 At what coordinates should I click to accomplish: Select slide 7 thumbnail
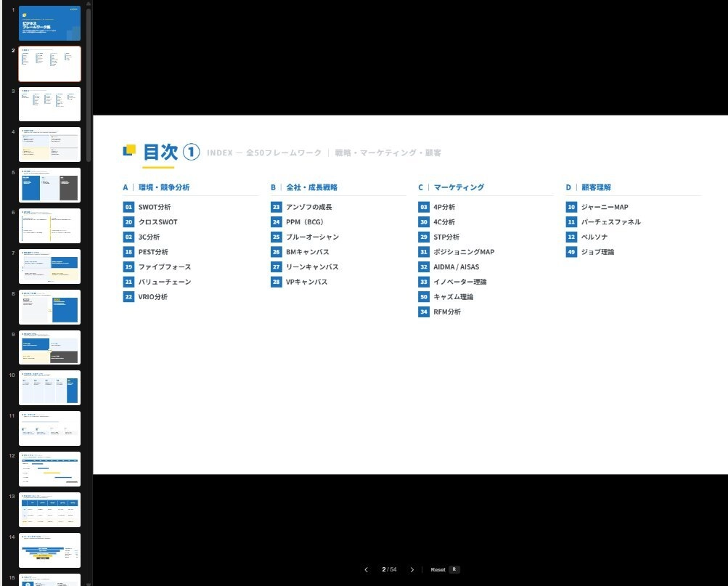pos(49,266)
